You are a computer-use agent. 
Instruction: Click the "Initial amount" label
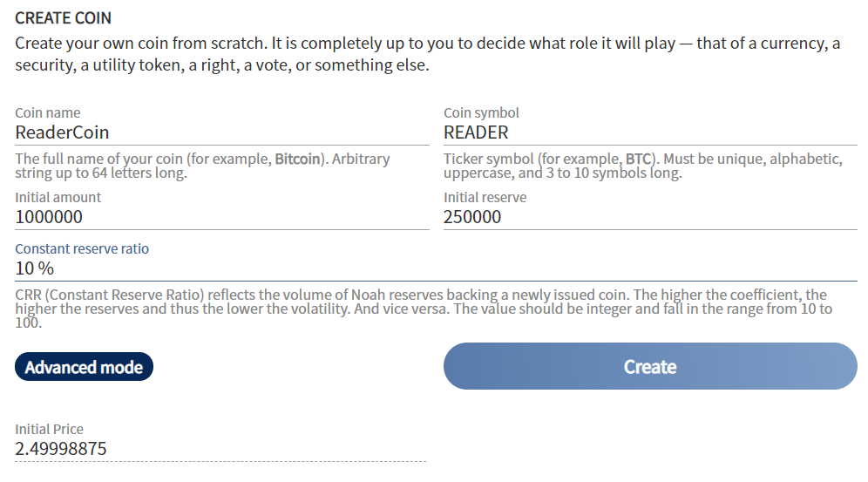[x=58, y=198]
